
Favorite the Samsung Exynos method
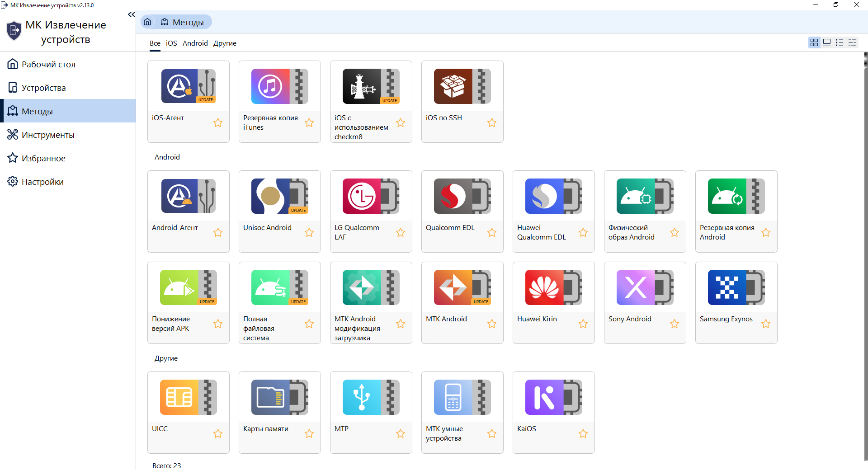pos(766,324)
